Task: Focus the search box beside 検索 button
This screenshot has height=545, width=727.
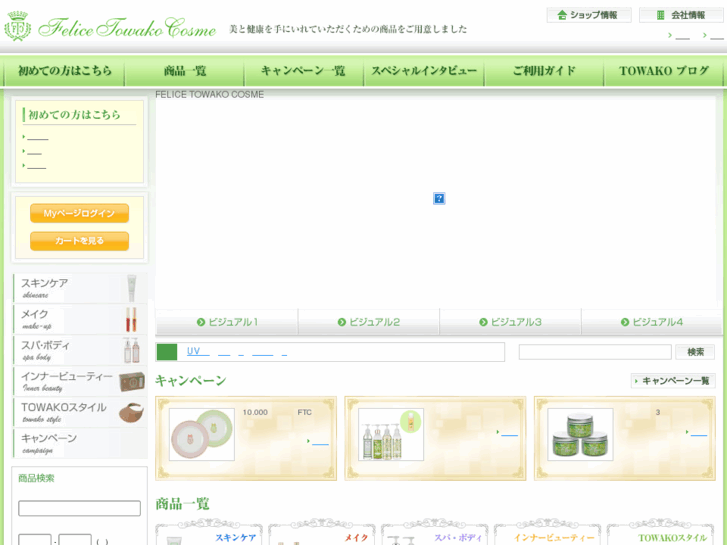Action: tap(595, 352)
